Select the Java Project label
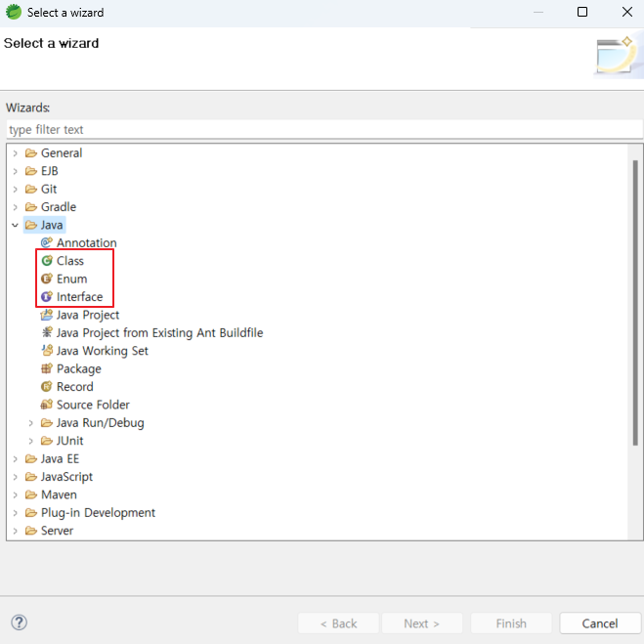Screen dimensions: 644x644 [x=88, y=315]
